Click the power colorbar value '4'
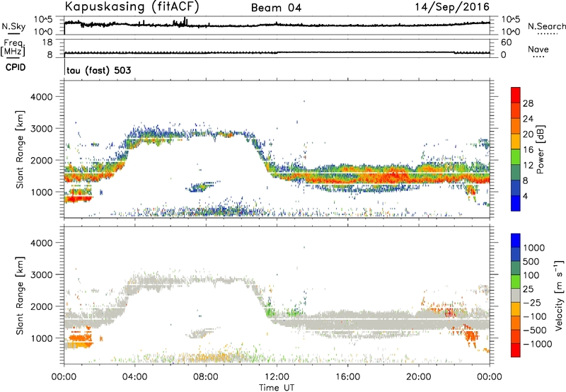566x392 pixels. (525, 197)
